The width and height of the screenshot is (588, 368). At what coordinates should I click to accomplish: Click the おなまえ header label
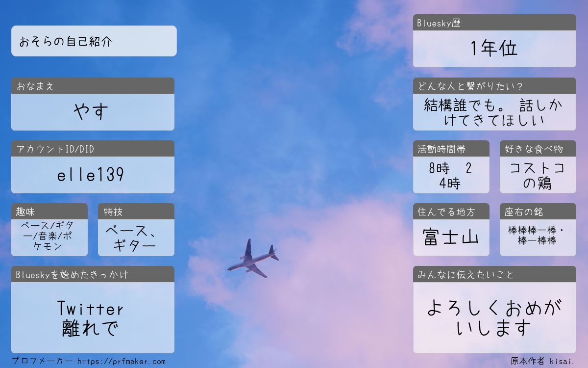pos(36,86)
